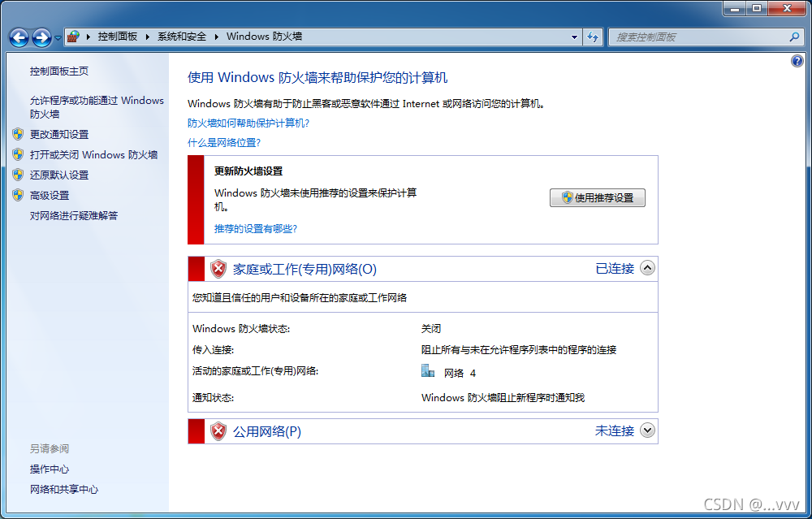
Task: Click the 已连接 status text
Action: (615, 268)
